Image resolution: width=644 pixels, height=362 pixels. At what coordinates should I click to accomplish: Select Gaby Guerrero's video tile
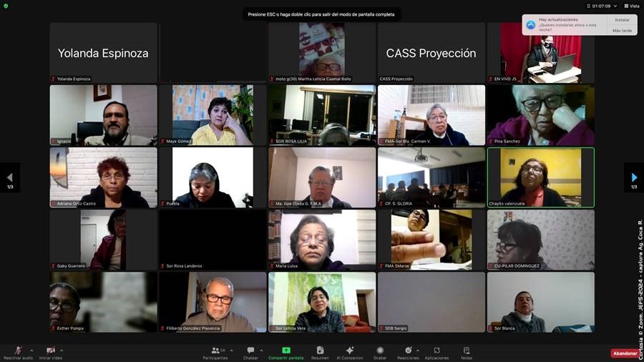103,240
